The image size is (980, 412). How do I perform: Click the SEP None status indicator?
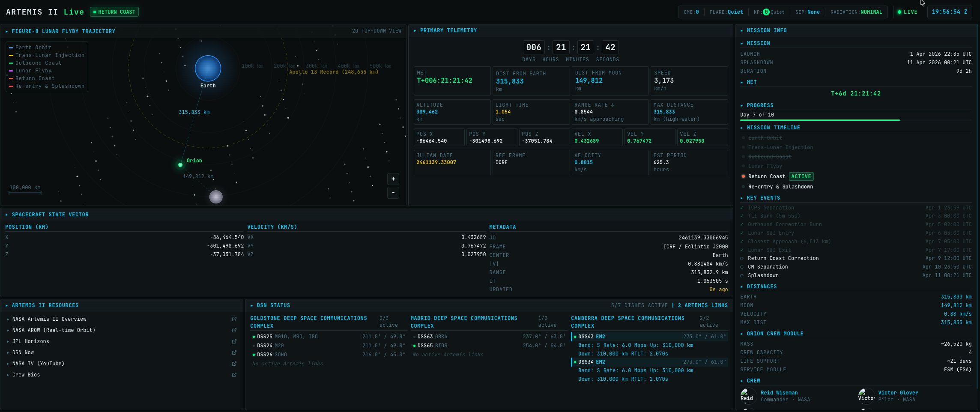pyautogui.click(x=808, y=12)
